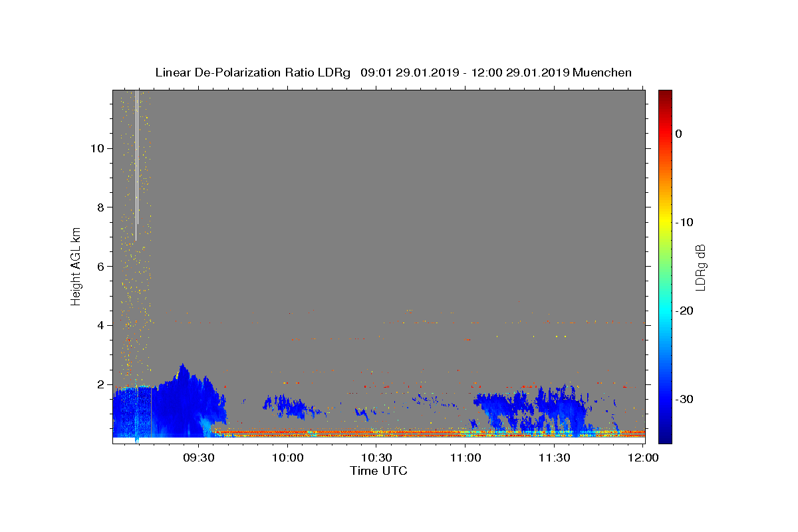Click the 09:30 time tick label
Image resolution: width=798 pixels, height=532 pixels.
pyautogui.click(x=198, y=458)
